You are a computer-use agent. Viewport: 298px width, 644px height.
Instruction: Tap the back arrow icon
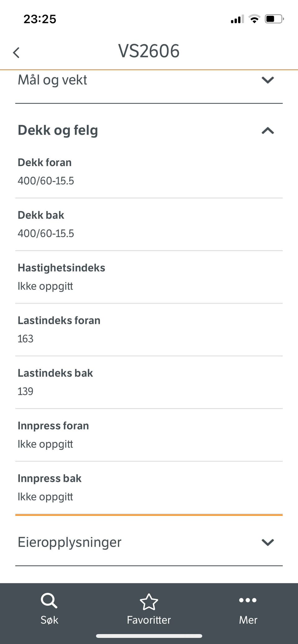point(16,52)
